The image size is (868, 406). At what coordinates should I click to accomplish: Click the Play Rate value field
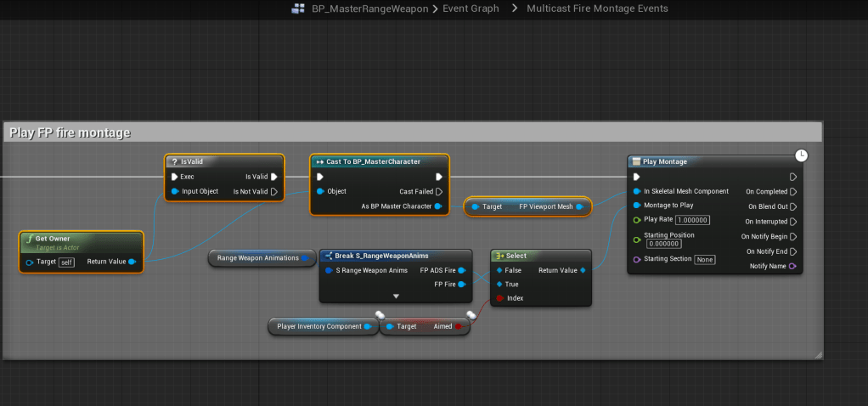coord(692,220)
